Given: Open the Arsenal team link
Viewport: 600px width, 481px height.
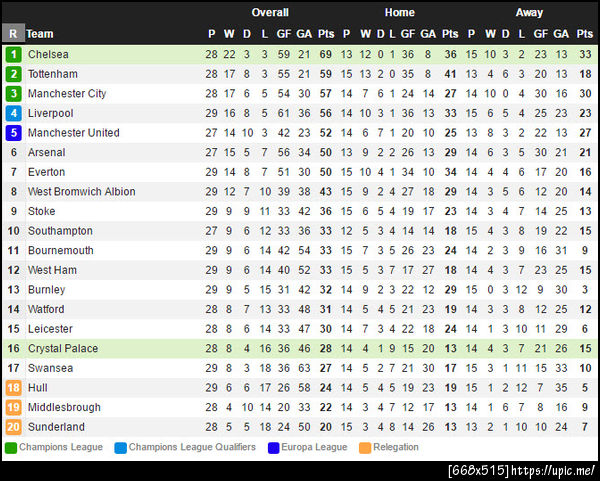Looking at the screenshot, I should (x=46, y=152).
